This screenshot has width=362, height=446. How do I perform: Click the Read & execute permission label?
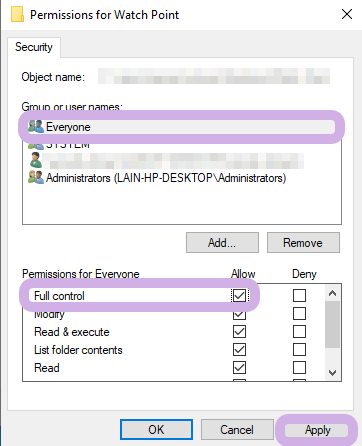(72, 332)
